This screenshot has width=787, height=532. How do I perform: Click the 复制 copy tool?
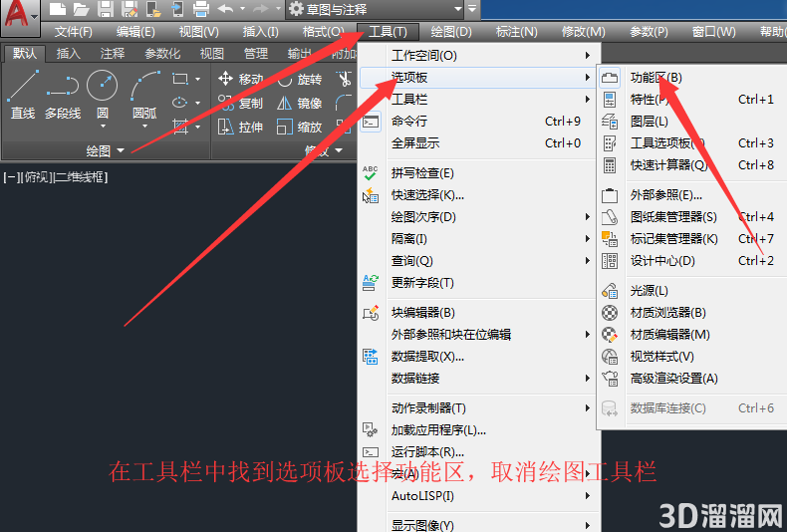coord(241,103)
